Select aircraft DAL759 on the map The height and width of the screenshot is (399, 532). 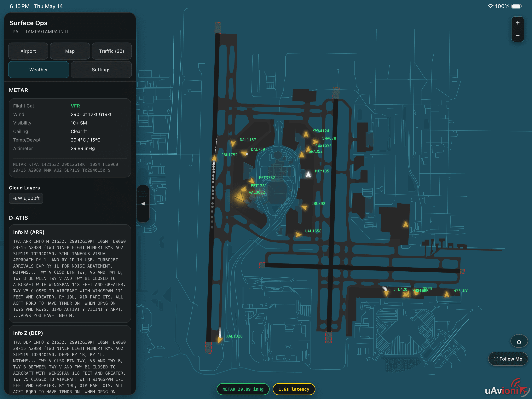coord(245,153)
